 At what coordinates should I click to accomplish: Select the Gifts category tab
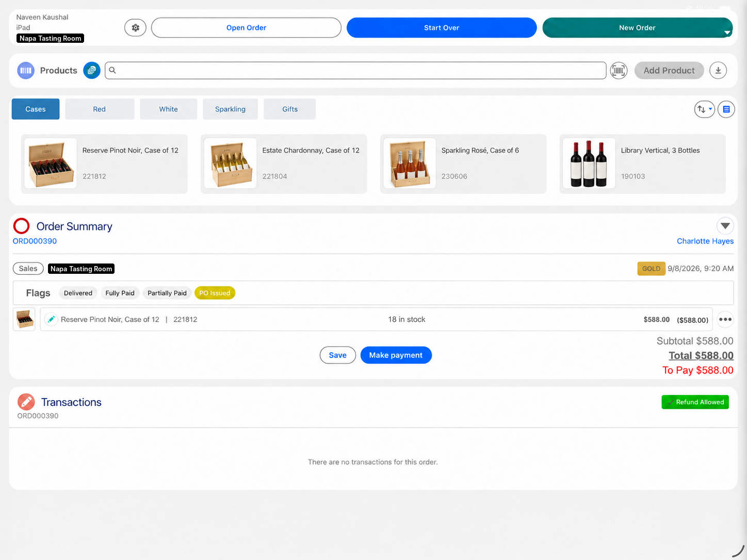290,109
